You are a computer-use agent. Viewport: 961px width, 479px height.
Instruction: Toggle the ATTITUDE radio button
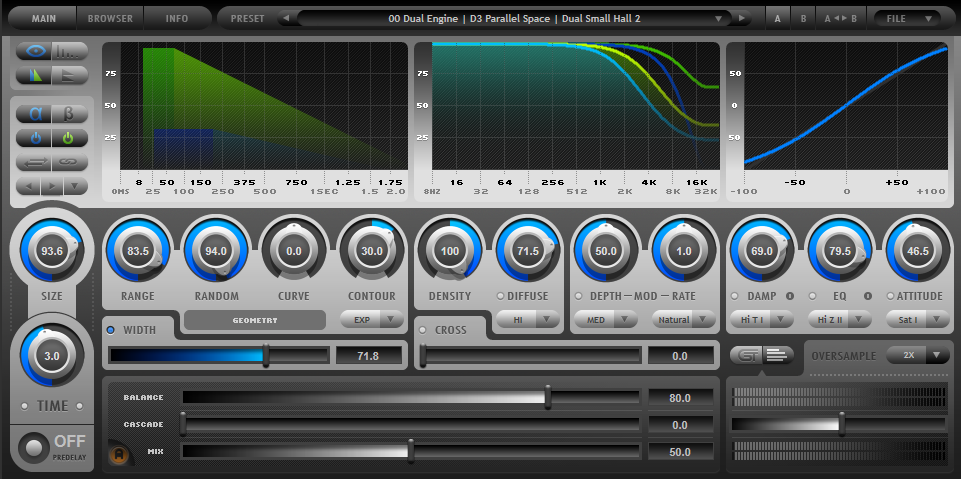pyautogui.click(x=891, y=296)
